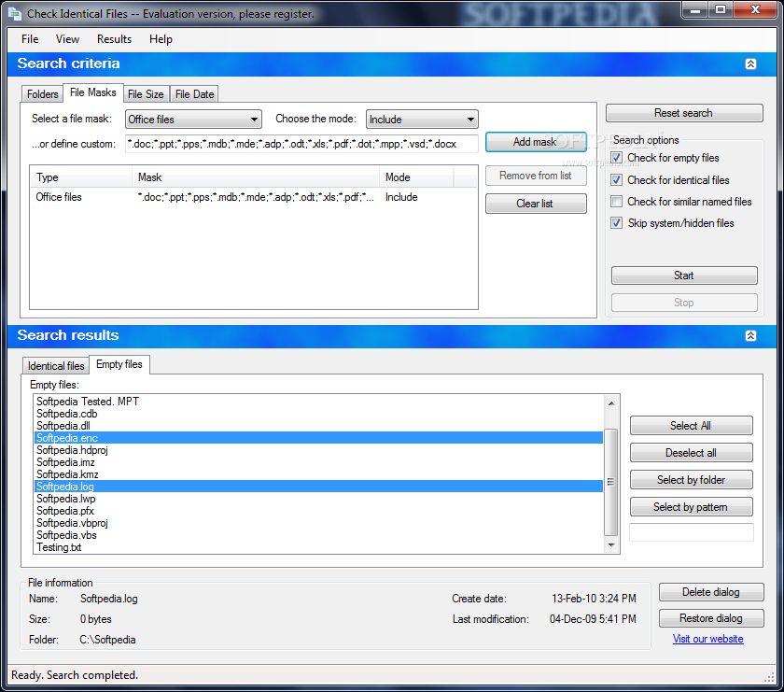Click the empty files list scroll up arrow

pyautogui.click(x=611, y=403)
